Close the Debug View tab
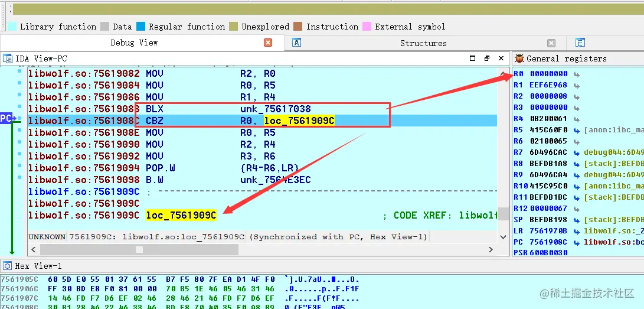The image size is (644, 309). (x=268, y=43)
